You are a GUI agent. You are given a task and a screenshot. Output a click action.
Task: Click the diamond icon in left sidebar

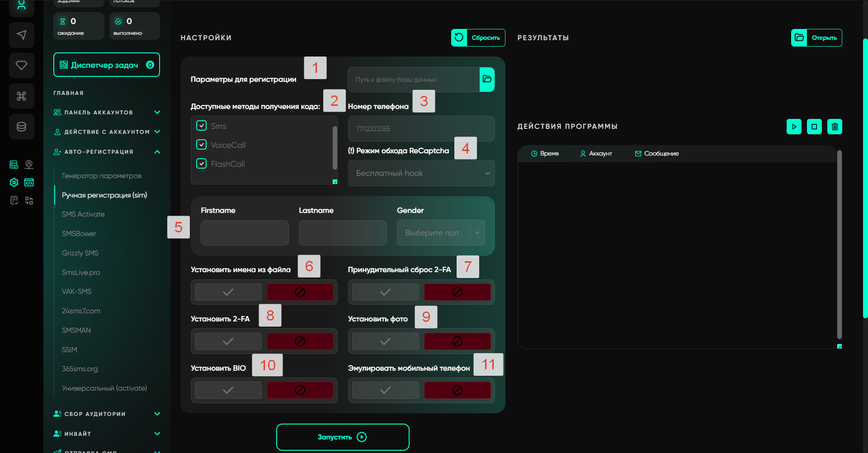coord(21,66)
